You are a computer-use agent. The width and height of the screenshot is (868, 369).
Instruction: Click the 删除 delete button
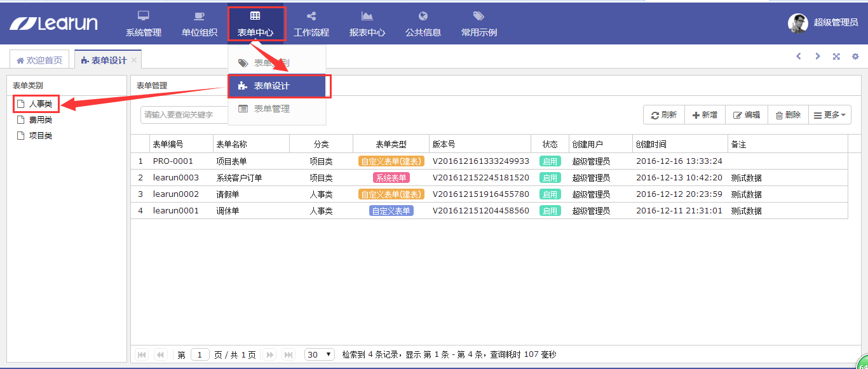788,115
